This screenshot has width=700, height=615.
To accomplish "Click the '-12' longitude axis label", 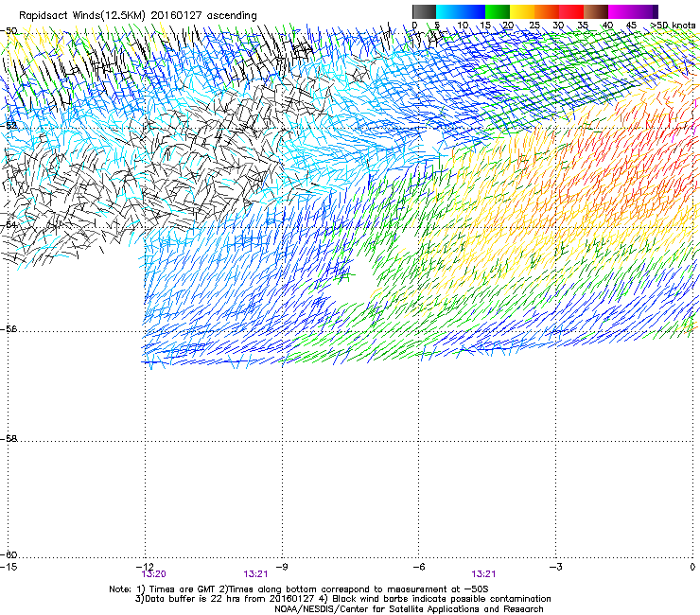I will tap(145, 567).
